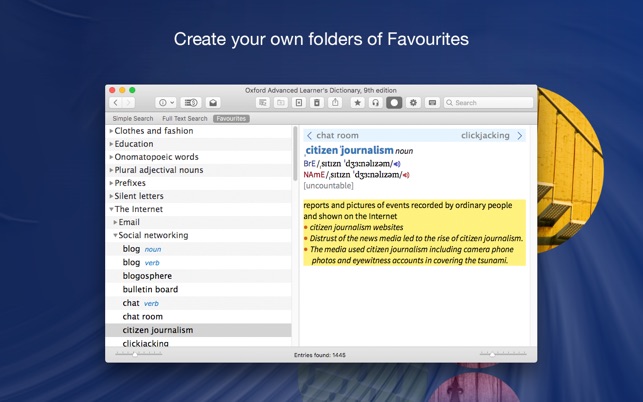The height and width of the screenshot is (402, 643).
Task: Click example 'citizen journalism websites'
Action: click(x=356, y=227)
